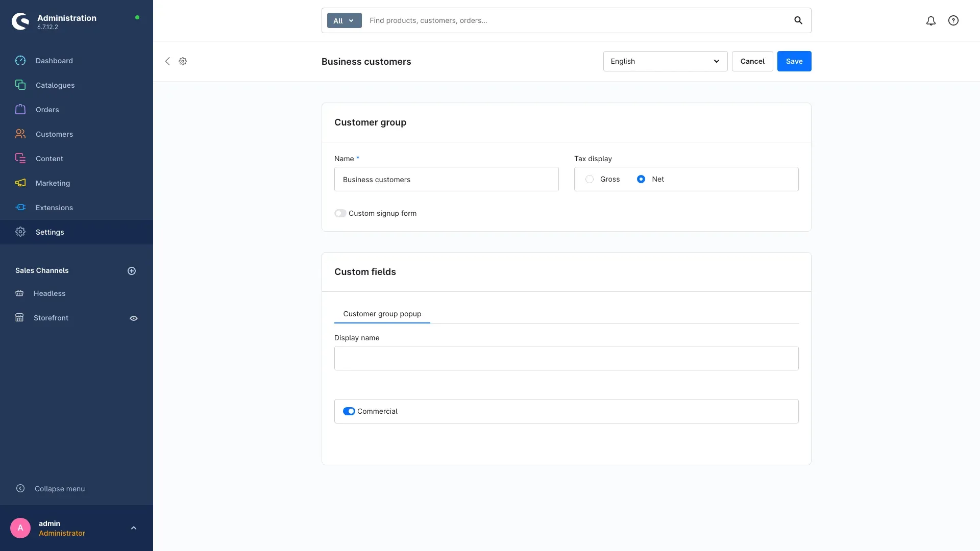Screen dimensions: 980x551
Task: Open the Customers people icon
Action: (x=20, y=134)
